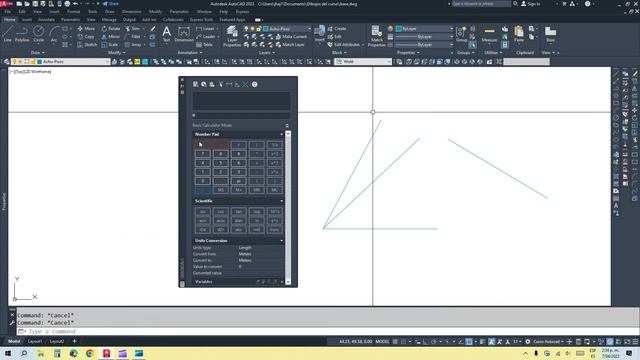Click the Measure tool
Screen dimensions: 640x360
(x=489, y=34)
